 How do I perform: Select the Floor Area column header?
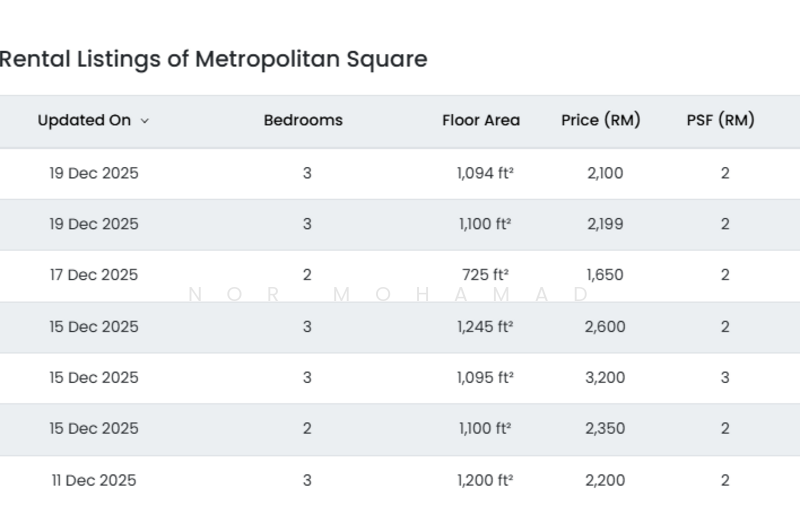pos(481,120)
